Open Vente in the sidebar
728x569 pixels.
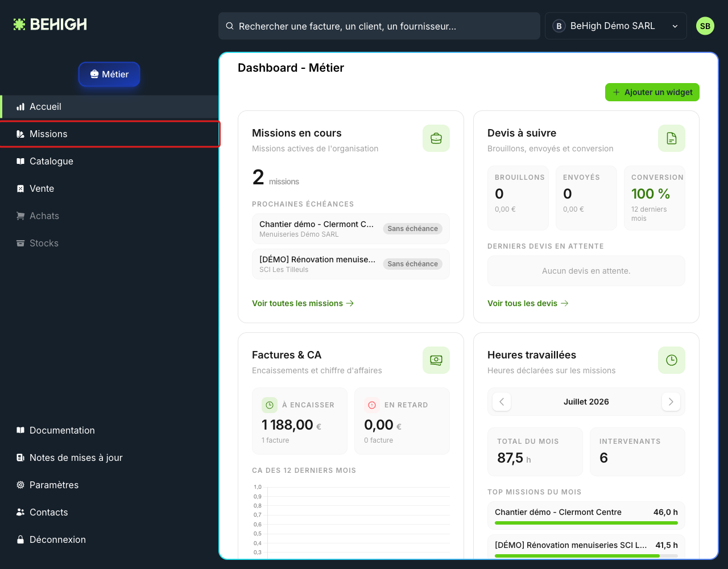(109, 189)
